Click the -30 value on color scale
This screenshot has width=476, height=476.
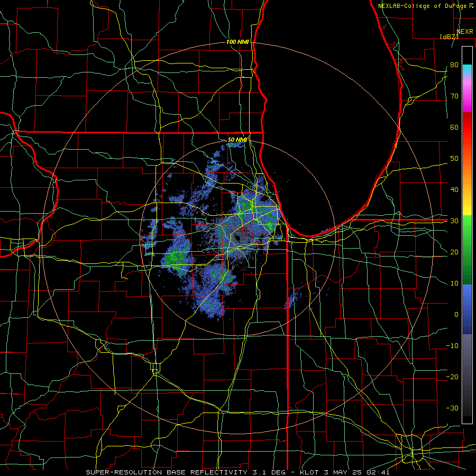coord(452,408)
